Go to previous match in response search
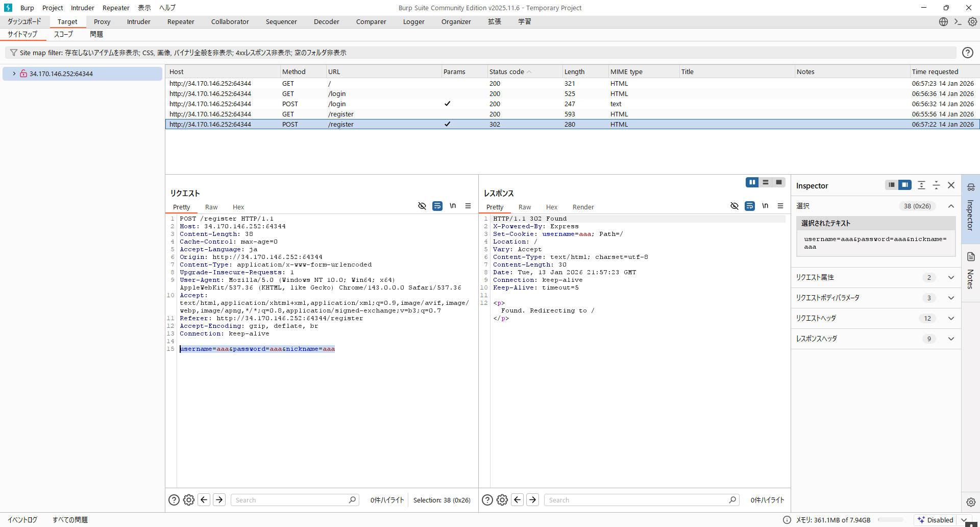Viewport: 980px width, 527px height. pyautogui.click(x=518, y=500)
